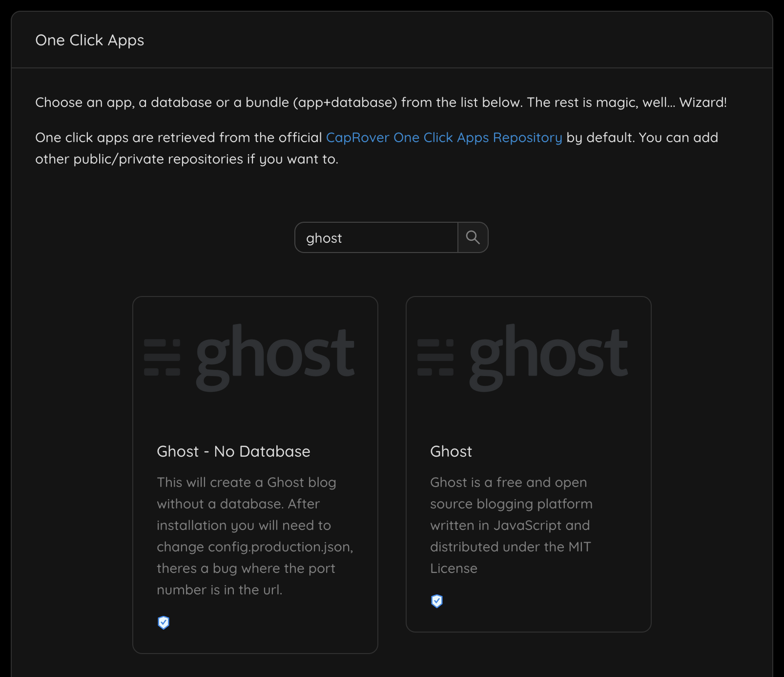The image size is (784, 677).
Task: Select the verified status marker under Ghost description
Action: [437, 601]
